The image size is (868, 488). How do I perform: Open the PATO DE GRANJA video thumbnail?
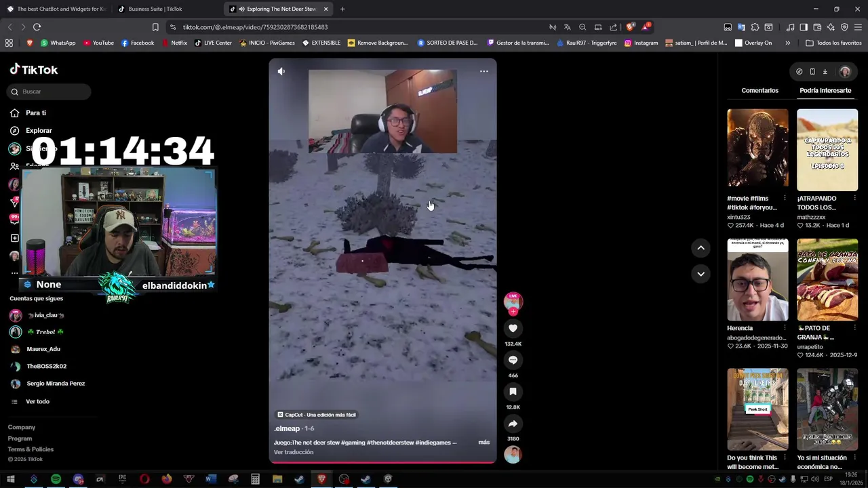tap(827, 279)
